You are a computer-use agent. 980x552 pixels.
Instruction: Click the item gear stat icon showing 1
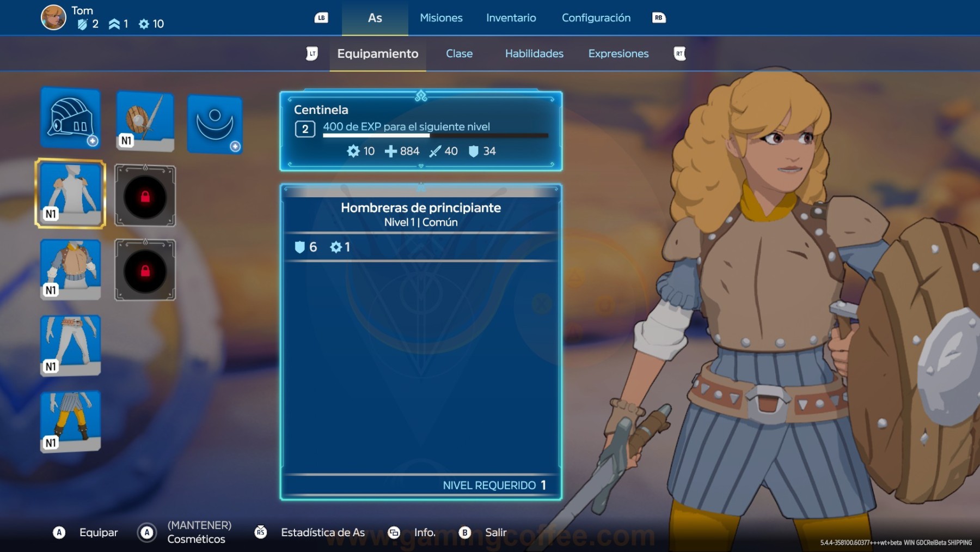[x=336, y=247]
